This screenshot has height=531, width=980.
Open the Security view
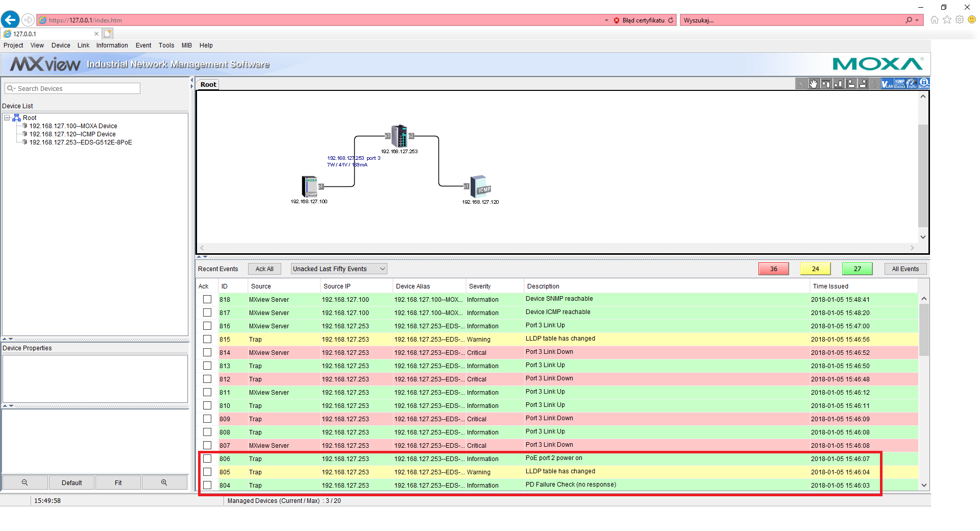924,84
